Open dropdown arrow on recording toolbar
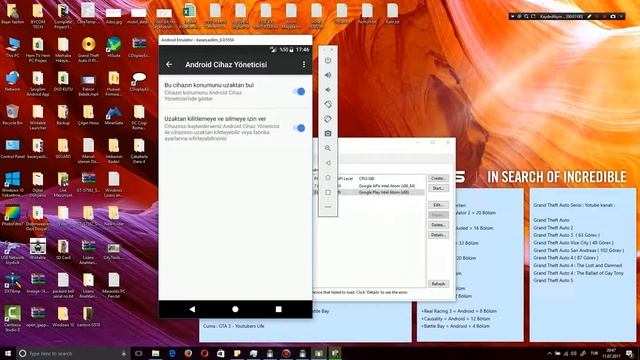 [x=512, y=16]
